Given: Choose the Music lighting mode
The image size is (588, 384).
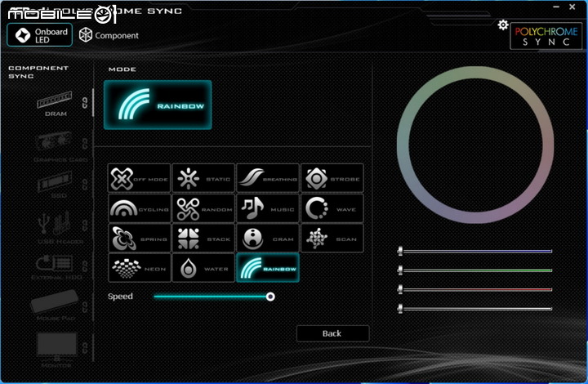Looking at the screenshot, I should click(268, 208).
